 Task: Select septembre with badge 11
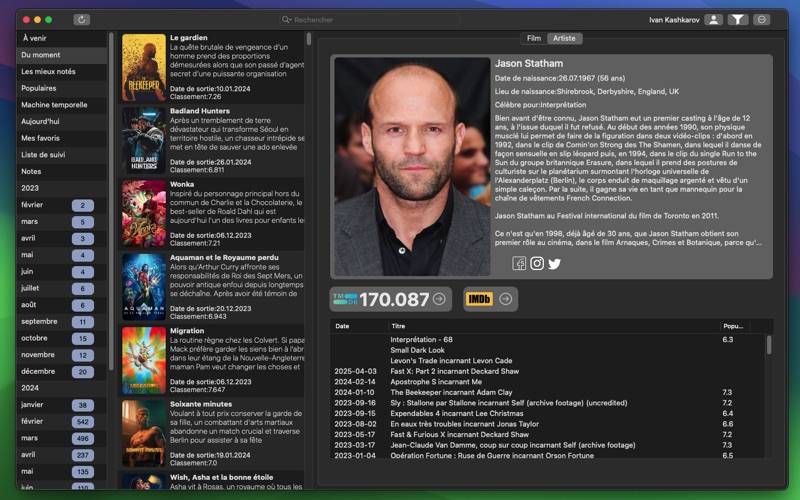pyautogui.click(x=62, y=321)
